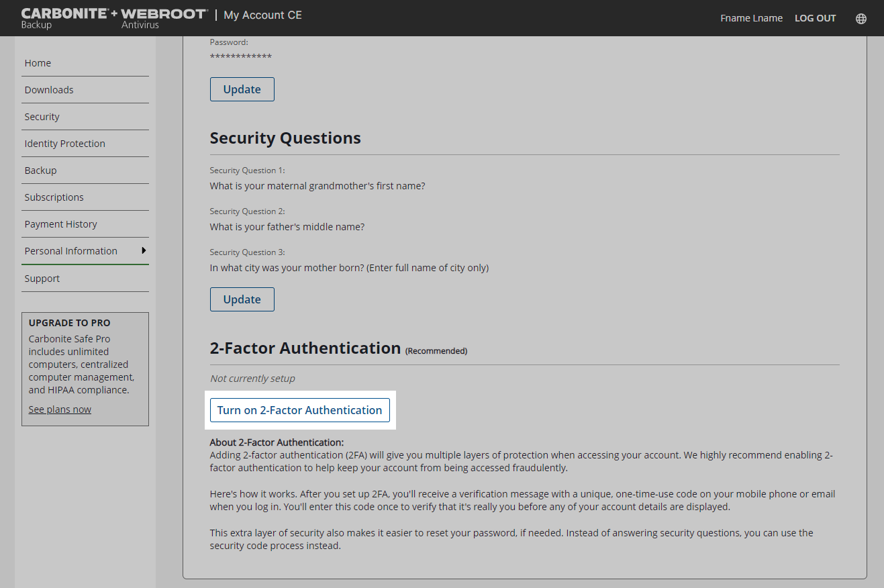Open the Security page
Screen dimensions: 884x588
click(42, 116)
